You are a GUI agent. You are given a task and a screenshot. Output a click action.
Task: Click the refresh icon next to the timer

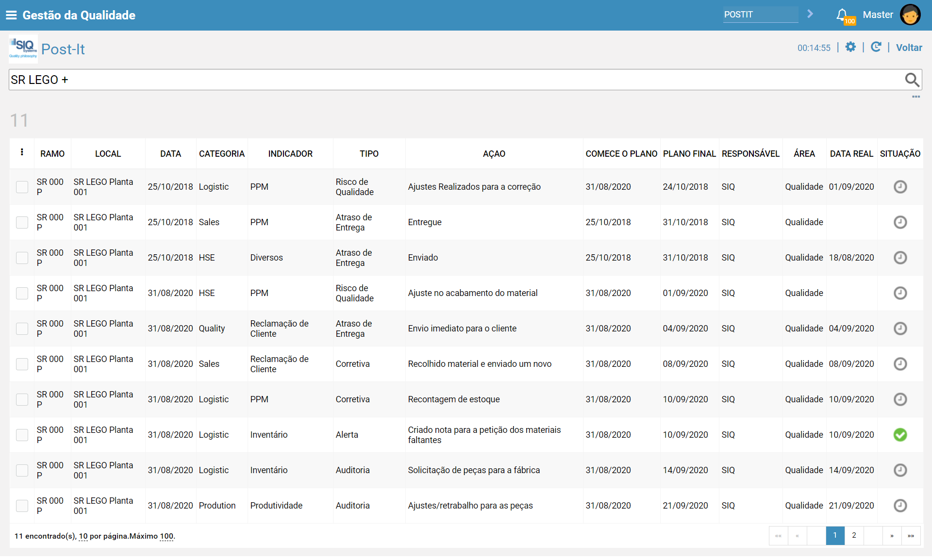(876, 47)
